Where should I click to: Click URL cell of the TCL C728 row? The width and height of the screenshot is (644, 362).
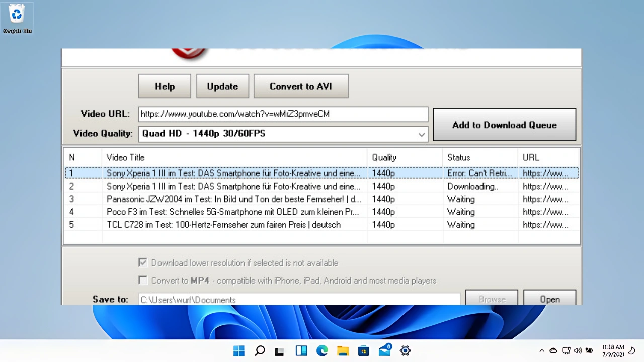(548, 225)
